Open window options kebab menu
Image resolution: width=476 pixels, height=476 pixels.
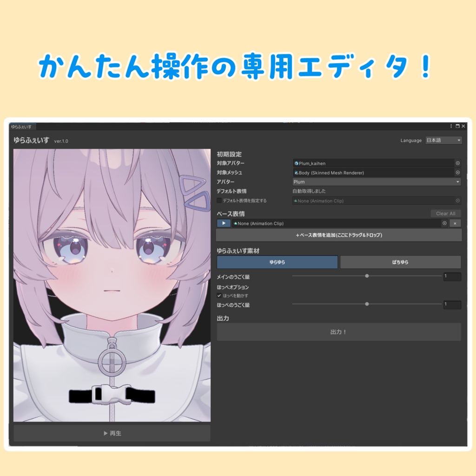coord(451,126)
